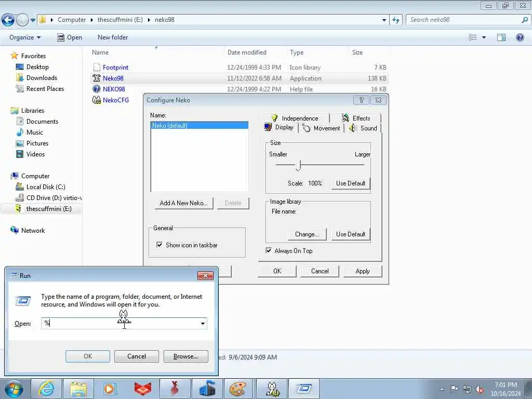
Task: Click the Local Disk (C:) drive icon
Action: pyautogui.click(x=20, y=187)
